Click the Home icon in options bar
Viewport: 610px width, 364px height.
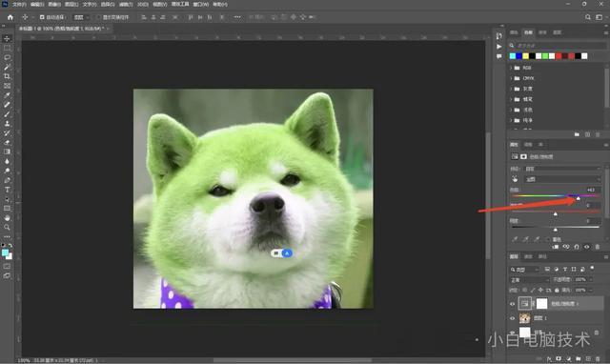point(10,17)
